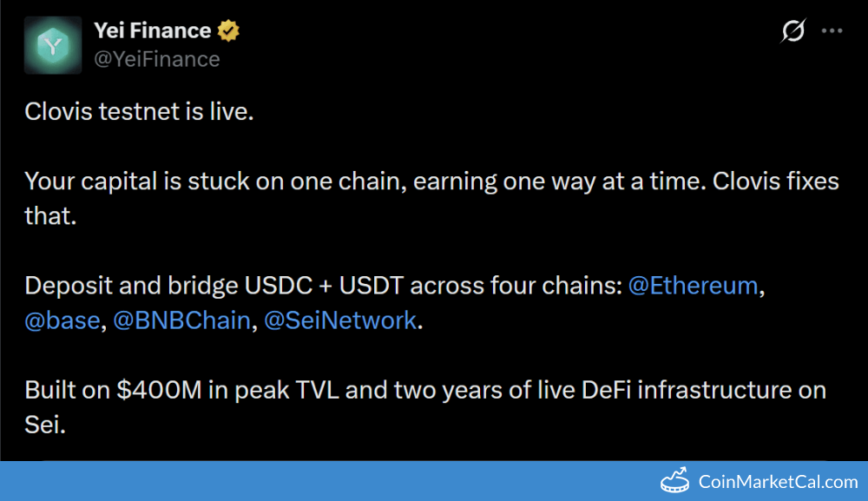This screenshot has width=868, height=501.
Task: Open the Yei Finance profile avatar
Action: point(54,45)
